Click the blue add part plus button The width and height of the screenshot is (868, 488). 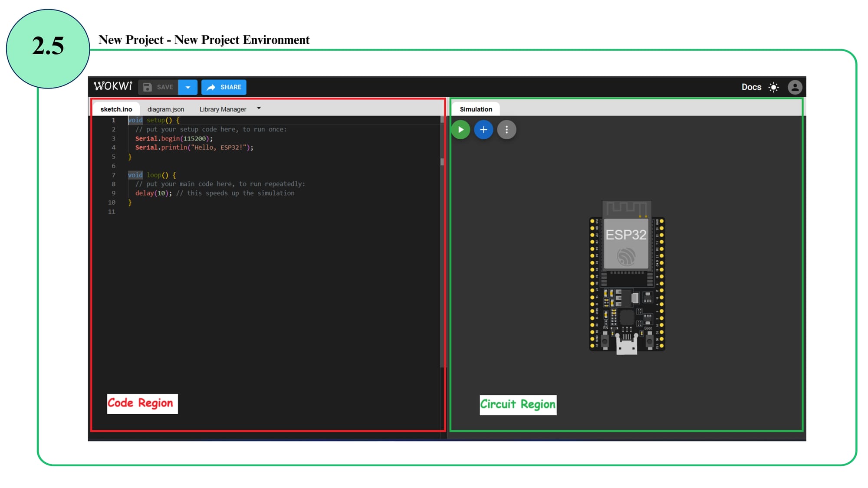tap(483, 130)
